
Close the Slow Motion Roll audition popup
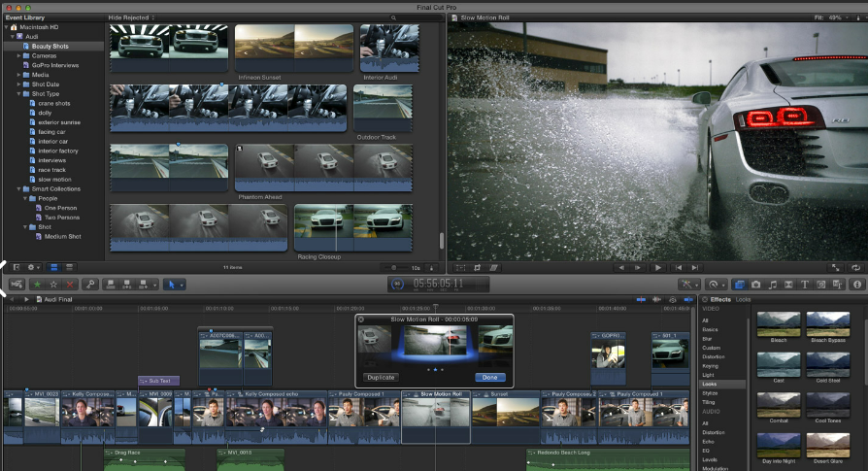click(x=361, y=320)
